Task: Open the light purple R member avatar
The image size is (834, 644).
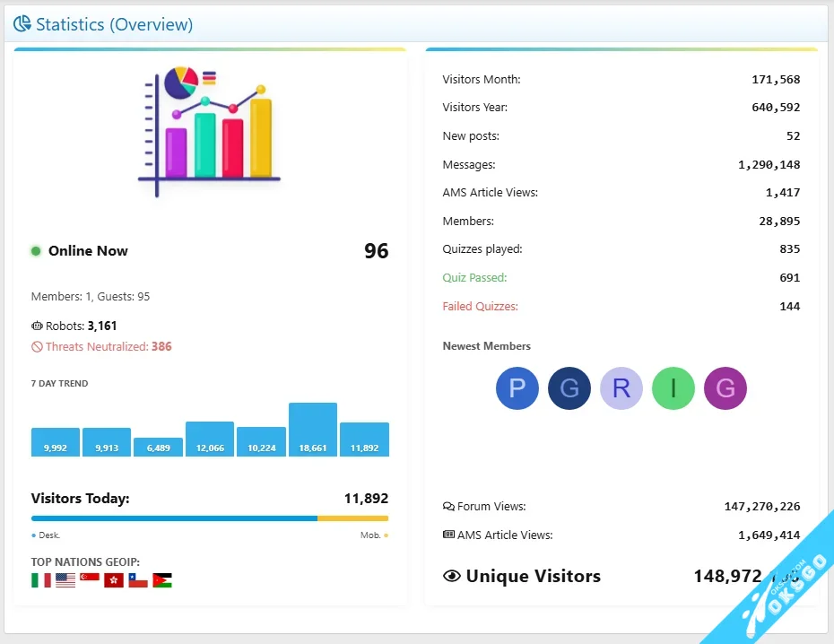Action: (x=621, y=388)
